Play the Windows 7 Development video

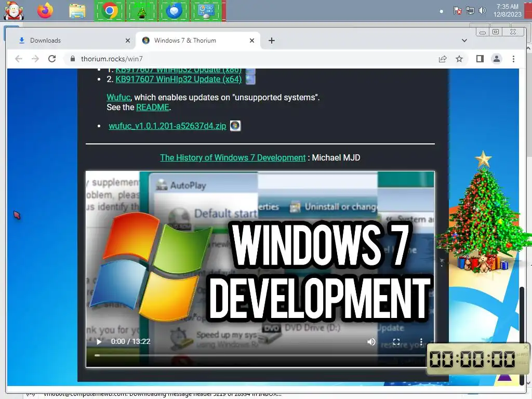99,342
